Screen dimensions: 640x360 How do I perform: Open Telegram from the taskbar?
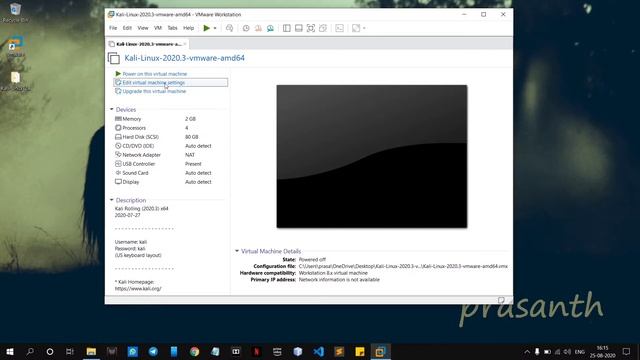[153, 351]
